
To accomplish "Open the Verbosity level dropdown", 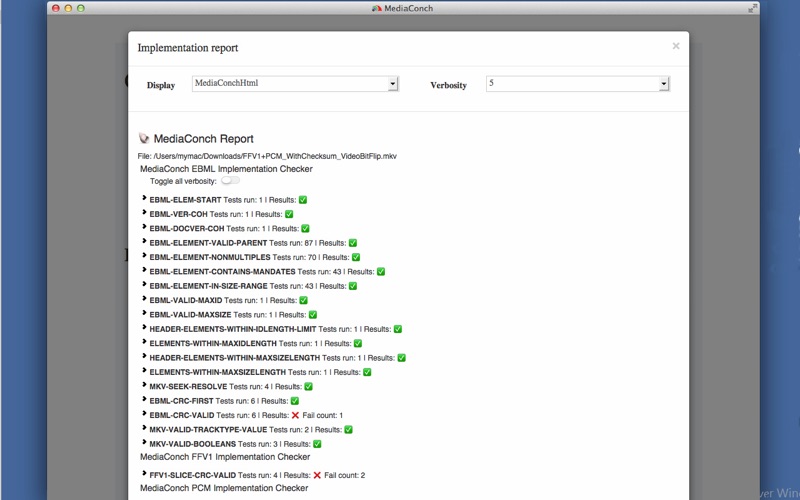I will (578, 84).
